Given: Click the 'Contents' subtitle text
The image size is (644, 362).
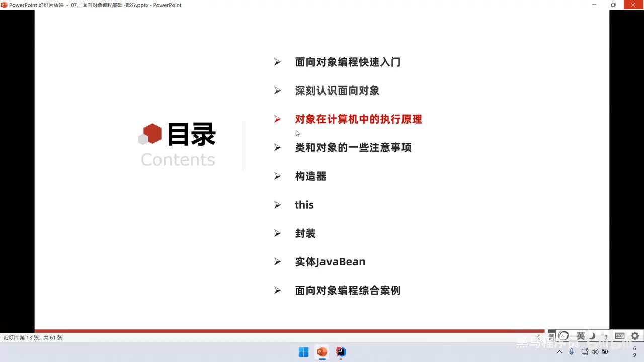Looking at the screenshot, I should click(178, 159).
